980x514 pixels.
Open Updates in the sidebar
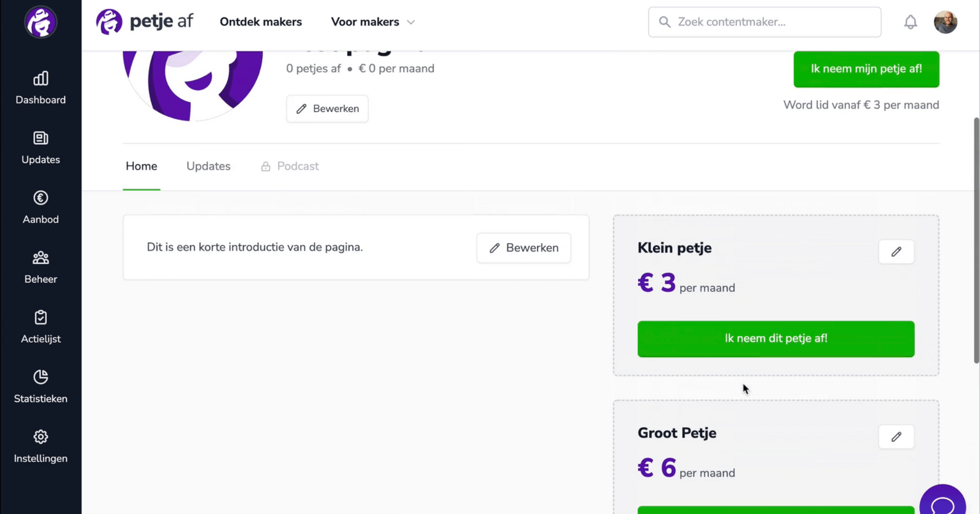41,148
